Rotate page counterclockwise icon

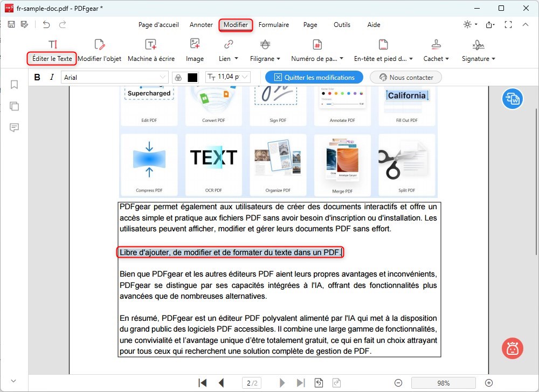click(319, 383)
